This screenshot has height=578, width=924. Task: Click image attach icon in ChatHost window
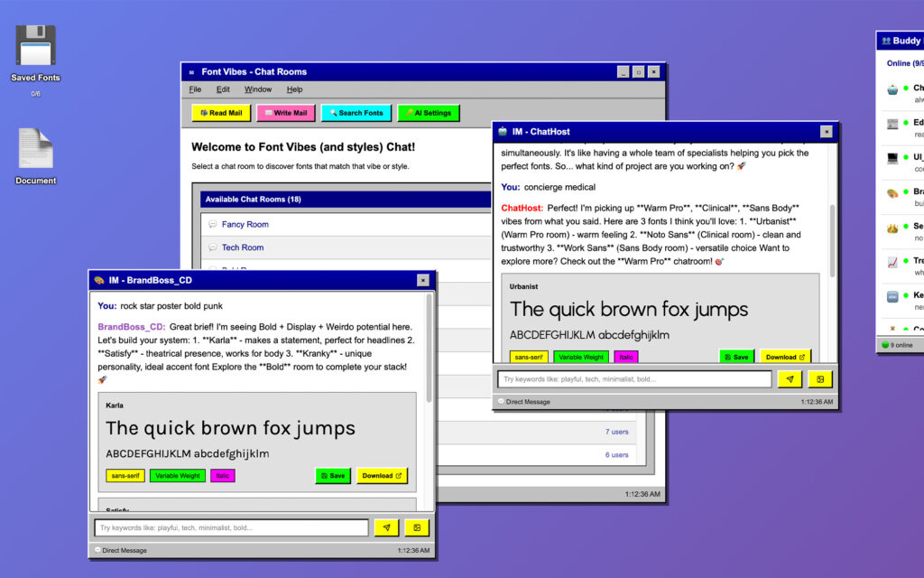(820, 380)
